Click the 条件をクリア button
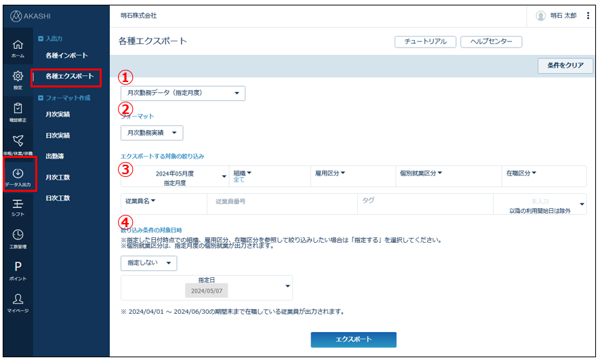 point(565,66)
